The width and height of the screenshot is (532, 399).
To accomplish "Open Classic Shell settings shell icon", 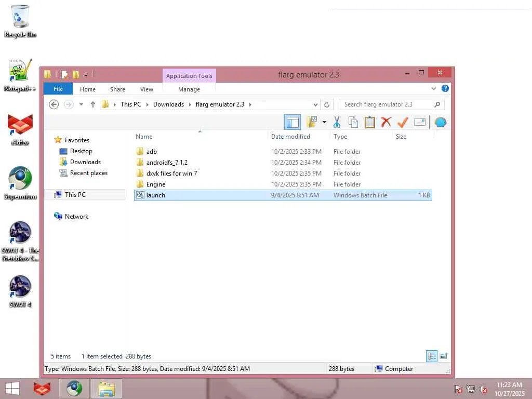I will coord(441,122).
